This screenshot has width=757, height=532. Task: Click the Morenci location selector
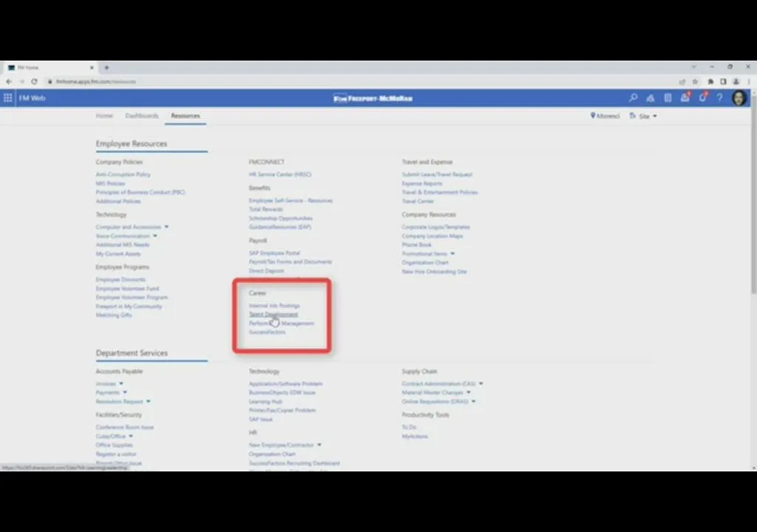click(x=605, y=116)
